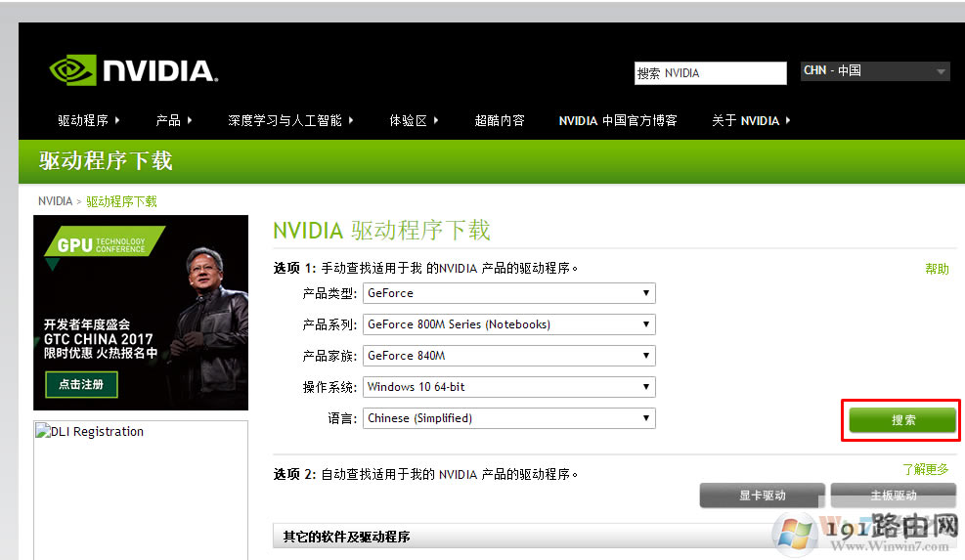Open the 体验区 navigation menu
This screenshot has height=560, width=965.
(x=414, y=120)
